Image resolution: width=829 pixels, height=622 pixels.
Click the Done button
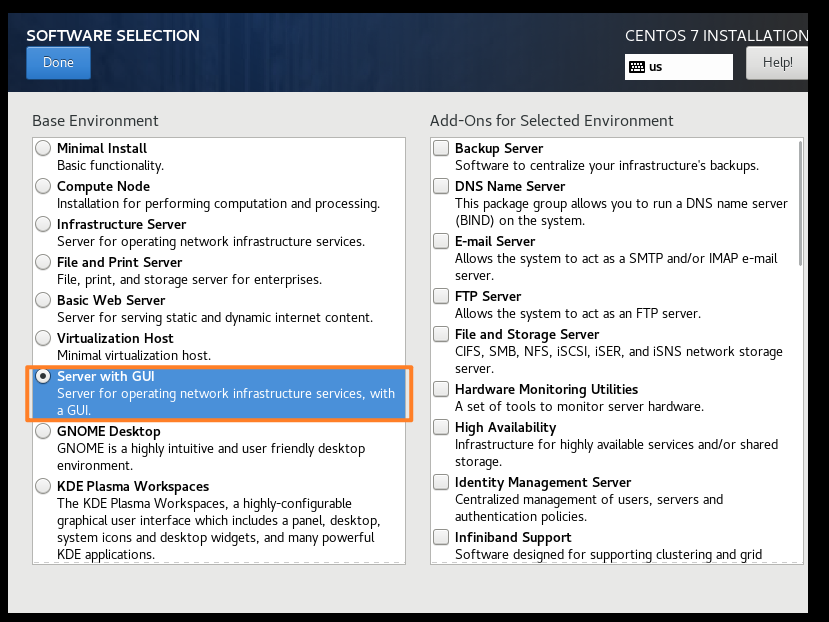(58, 63)
